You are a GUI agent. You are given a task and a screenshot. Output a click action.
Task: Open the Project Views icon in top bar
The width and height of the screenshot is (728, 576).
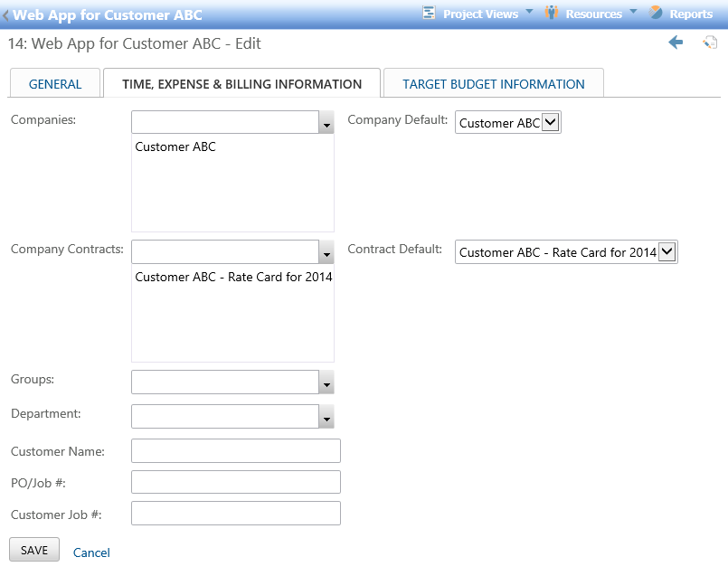[430, 13]
